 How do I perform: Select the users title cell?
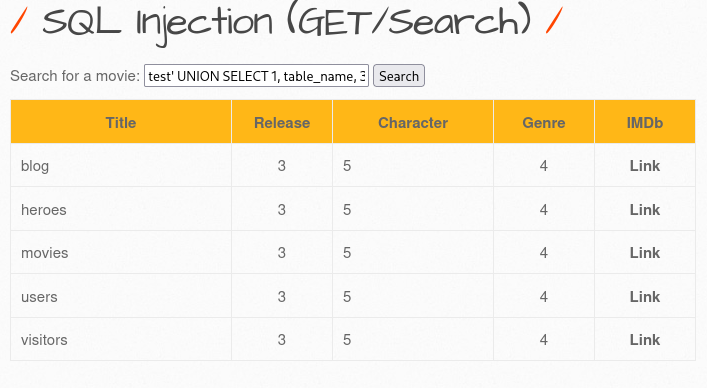121,296
